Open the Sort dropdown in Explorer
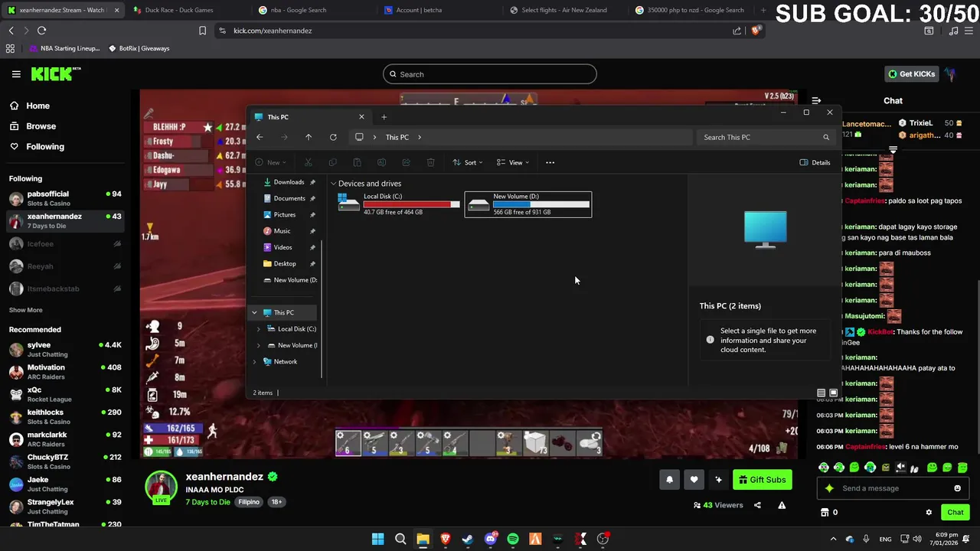 pyautogui.click(x=467, y=162)
